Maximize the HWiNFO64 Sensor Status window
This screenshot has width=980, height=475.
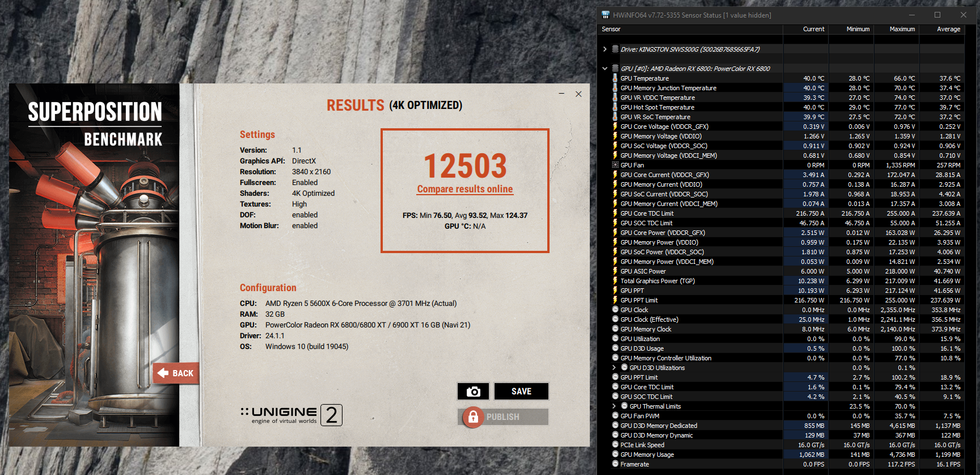pos(937,15)
